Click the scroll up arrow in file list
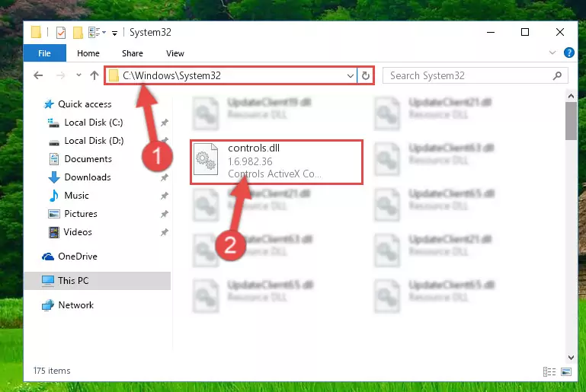The image size is (586, 392). coord(571,96)
